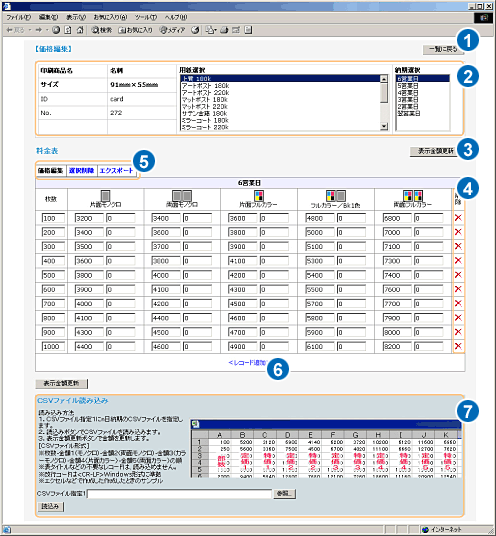Select 3営業日 in delivery list
The height and width of the screenshot is (536, 496).
[423, 100]
